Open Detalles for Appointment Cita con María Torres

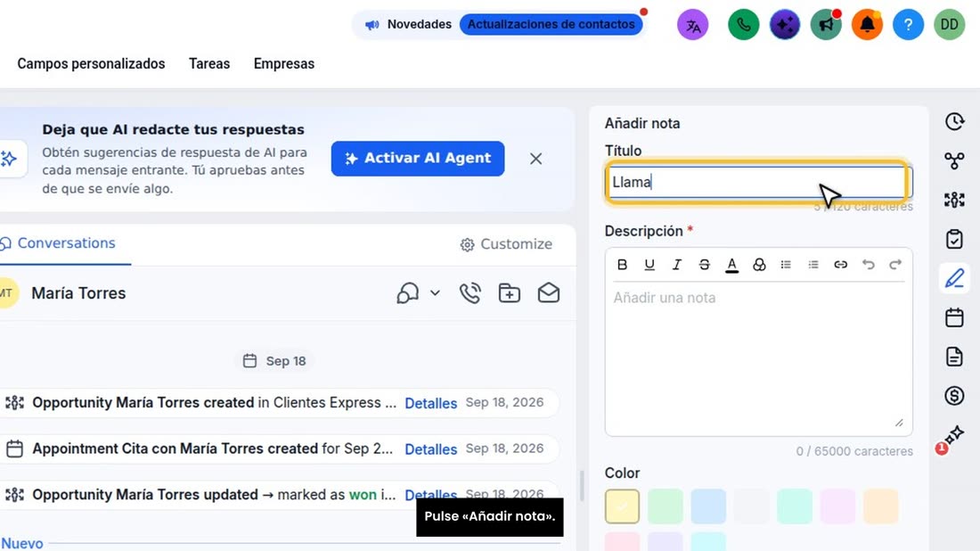(430, 449)
